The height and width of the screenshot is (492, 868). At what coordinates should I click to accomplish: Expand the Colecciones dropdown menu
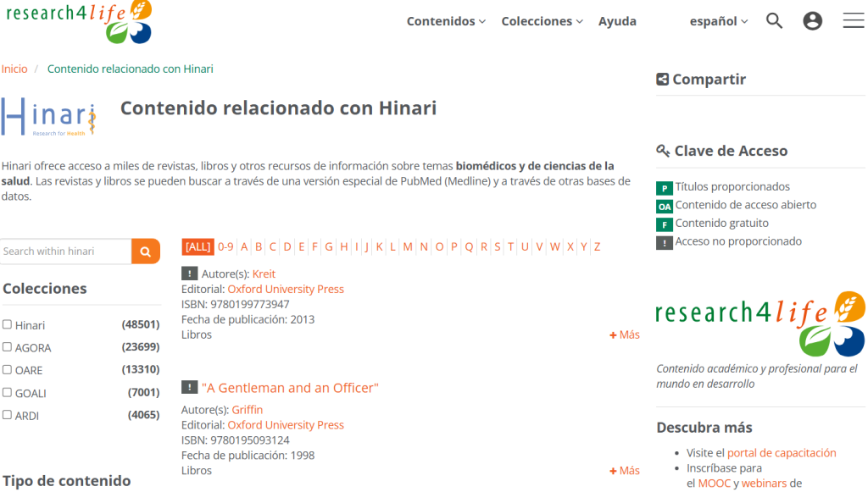coord(542,21)
